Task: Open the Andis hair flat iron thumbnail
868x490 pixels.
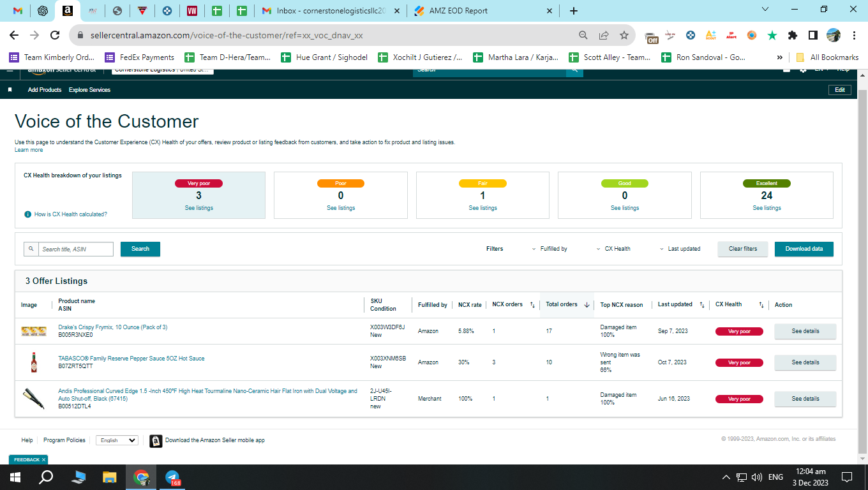Action: coord(33,398)
